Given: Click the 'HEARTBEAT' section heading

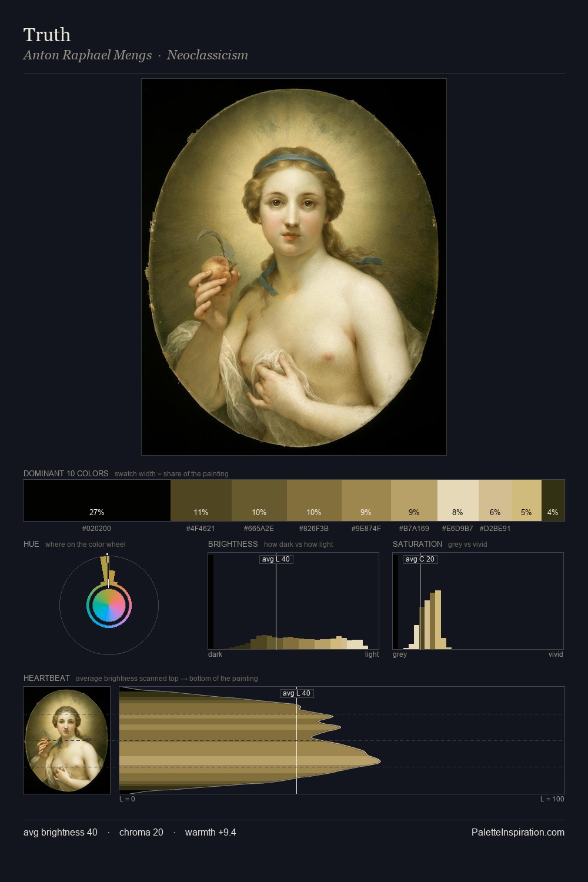Looking at the screenshot, I should (46, 678).
